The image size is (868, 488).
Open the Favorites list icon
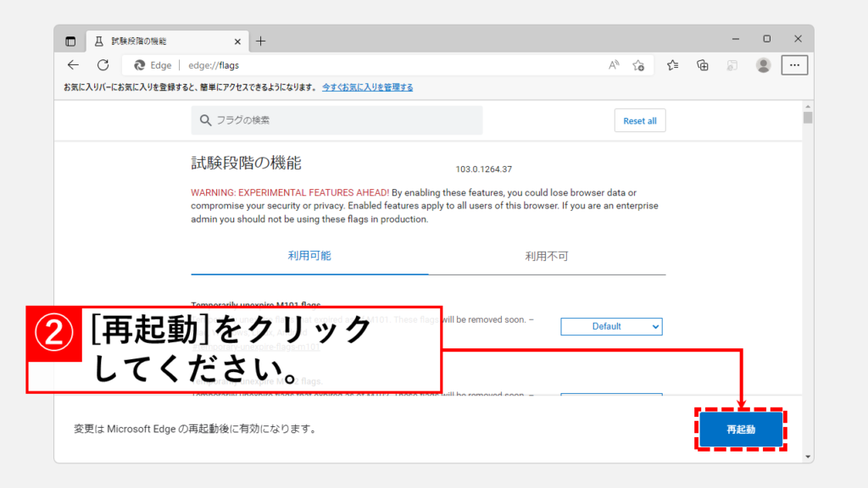(x=672, y=65)
